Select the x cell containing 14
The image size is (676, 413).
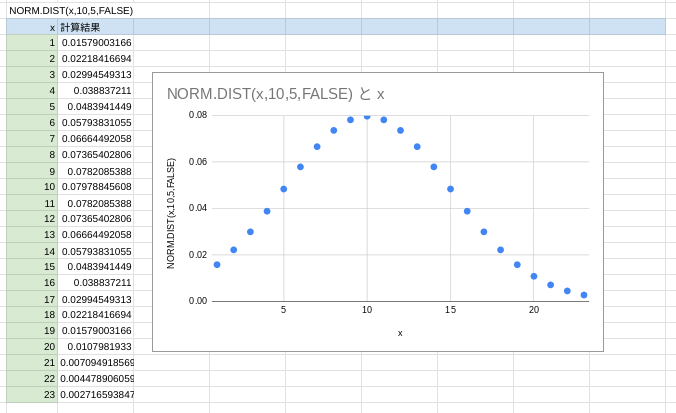pos(32,251)
